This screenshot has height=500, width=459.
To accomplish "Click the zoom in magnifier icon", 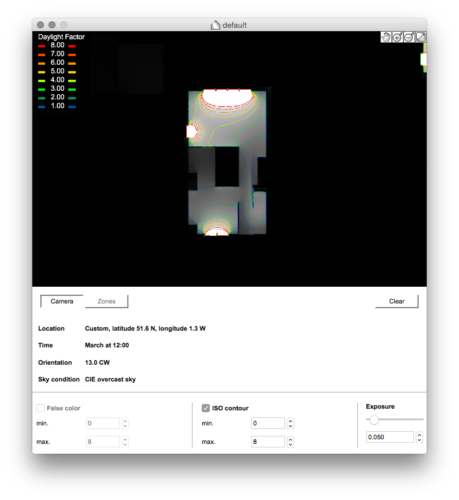I will [397, 37].
